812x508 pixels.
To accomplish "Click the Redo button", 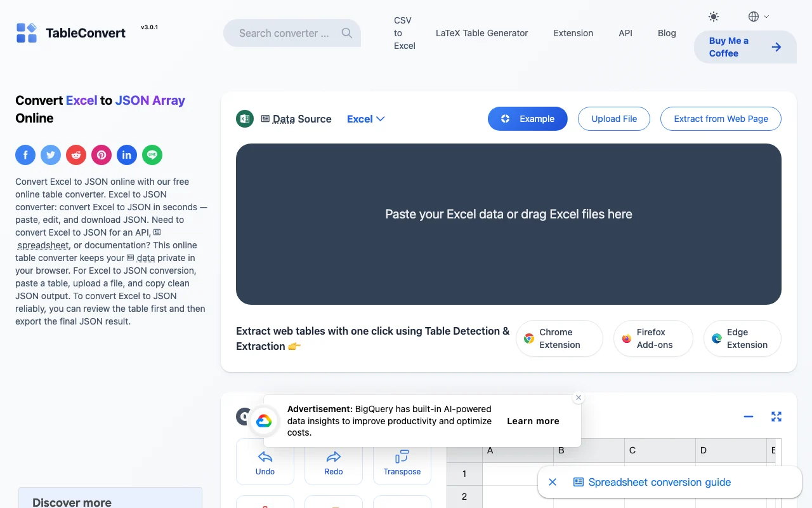I will [x=334, y=462].
